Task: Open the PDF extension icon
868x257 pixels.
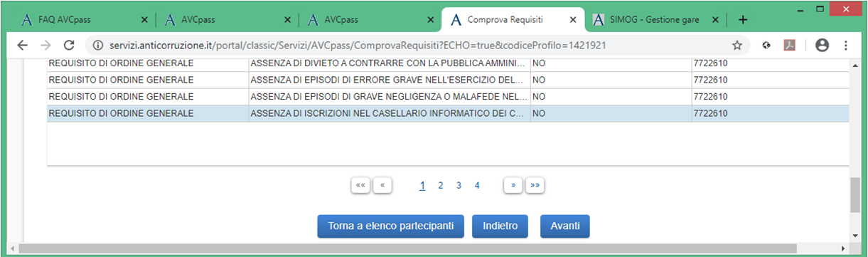Action: [x=789, y=45]
